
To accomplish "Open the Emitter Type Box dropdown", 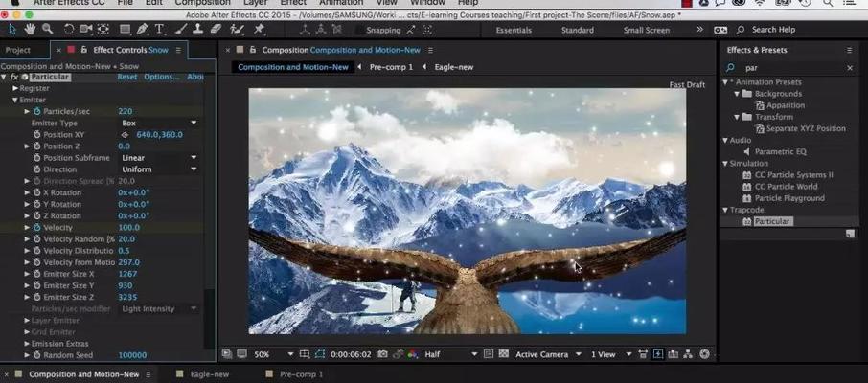I will (159, 123).
